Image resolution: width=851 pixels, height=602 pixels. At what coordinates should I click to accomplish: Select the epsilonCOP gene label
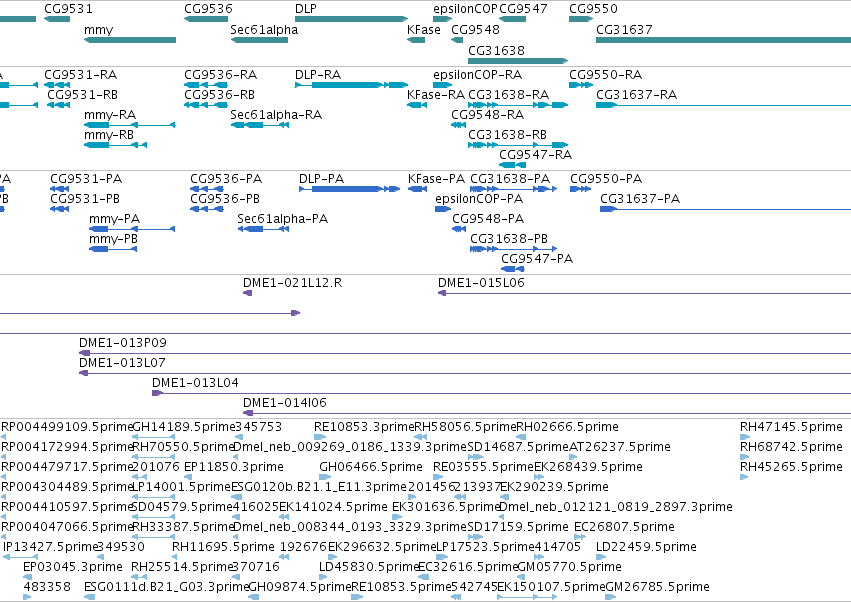tap(465, 9)
